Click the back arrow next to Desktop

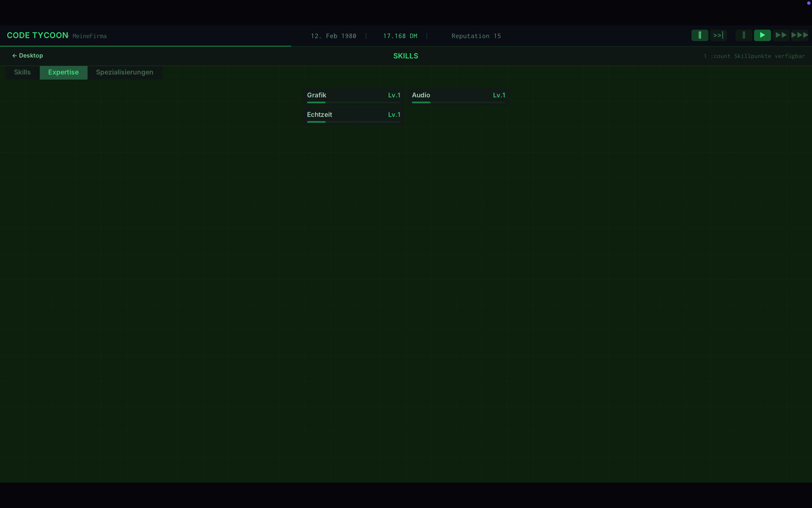(14, 56)
